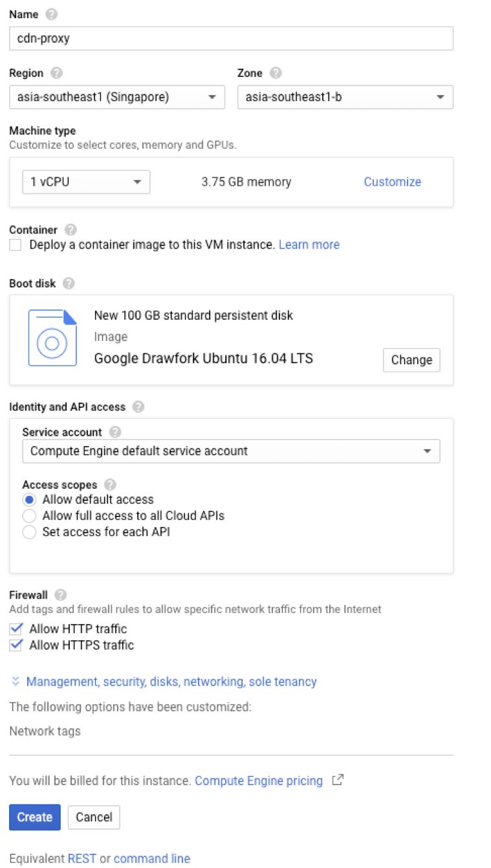This screenshot has width=491, height=868.
Task: Choose Set access for each API option
Action: [29, 533]
